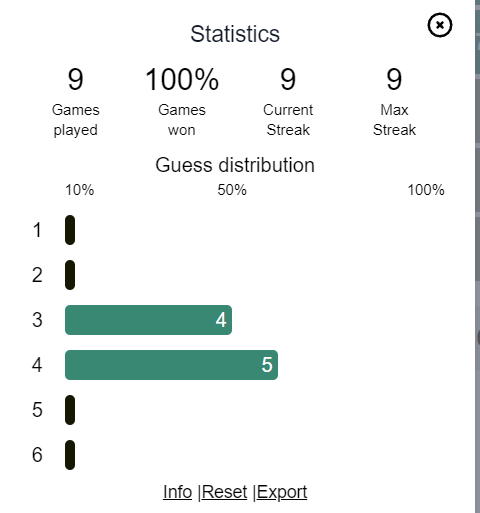Export the statistics
This screenshot has width=480, height=513.
click(282, 492)
